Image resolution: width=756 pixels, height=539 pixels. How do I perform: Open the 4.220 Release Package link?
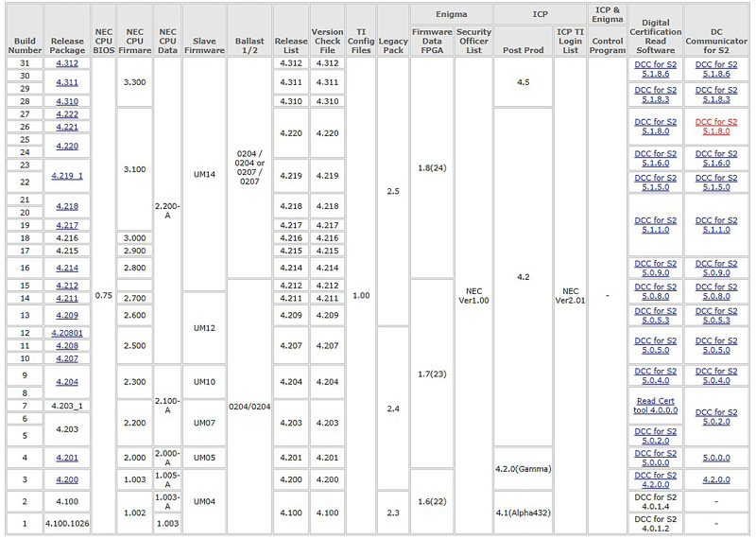point(67,147)
